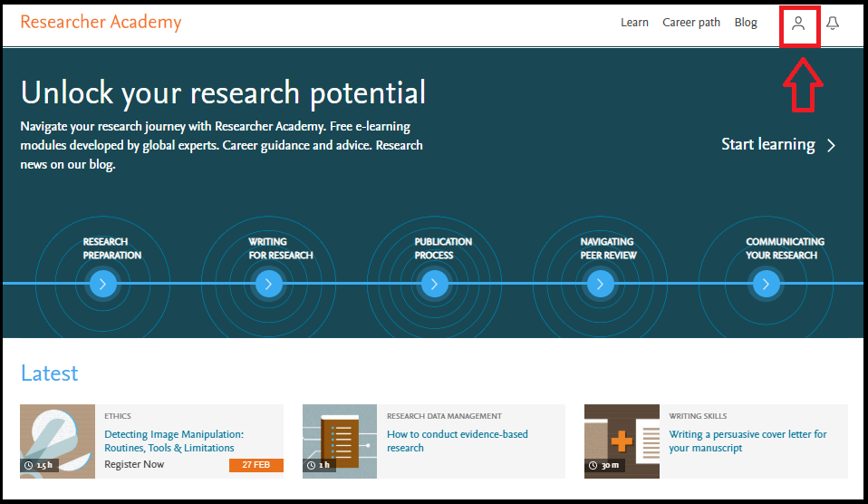868x504 pixels.
Task: Open the scissors thumbnail of Ethics card
Action: (58, 441)
